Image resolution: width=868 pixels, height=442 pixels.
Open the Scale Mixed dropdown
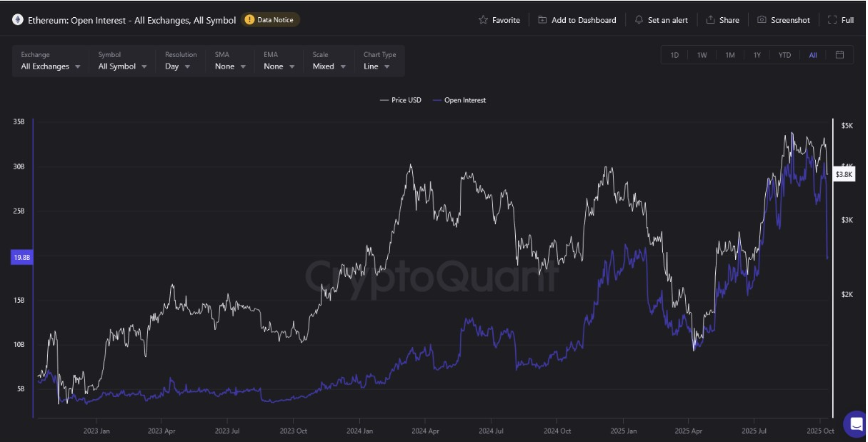pos(329,66)
